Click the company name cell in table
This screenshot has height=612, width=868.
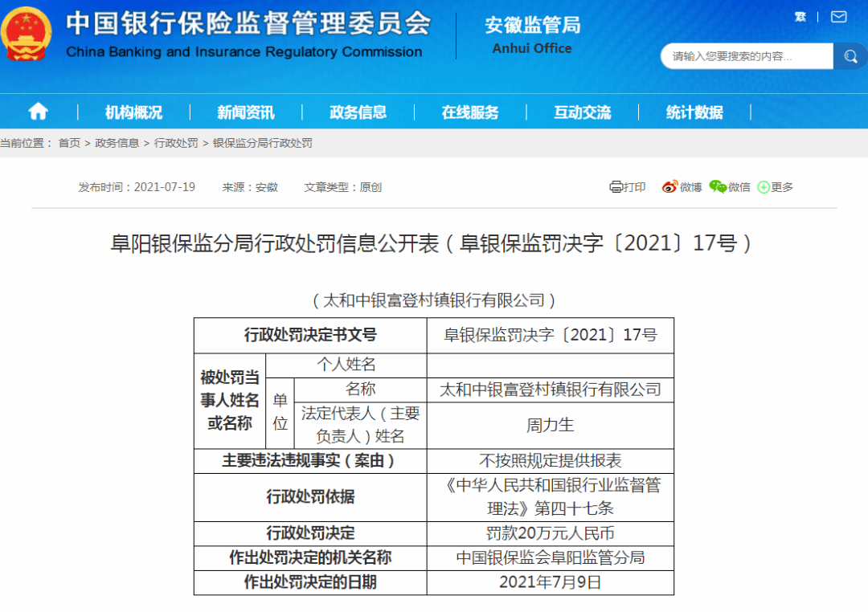tap(551, 390)
